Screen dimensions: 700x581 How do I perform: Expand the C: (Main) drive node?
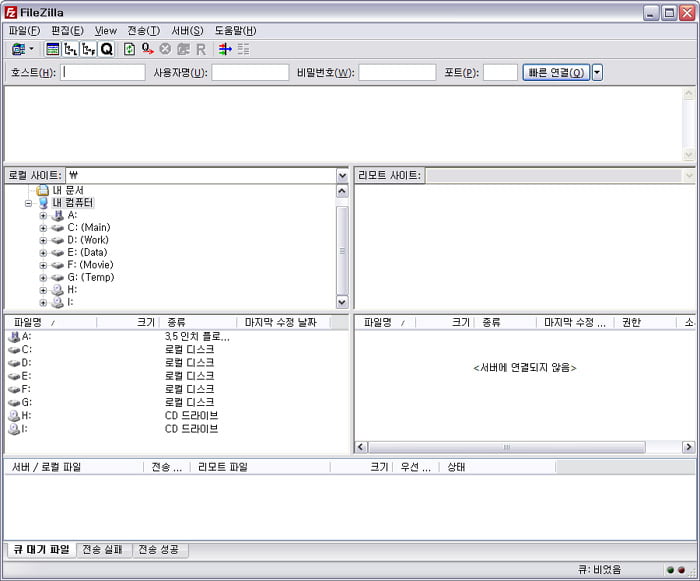coord(43,228)
